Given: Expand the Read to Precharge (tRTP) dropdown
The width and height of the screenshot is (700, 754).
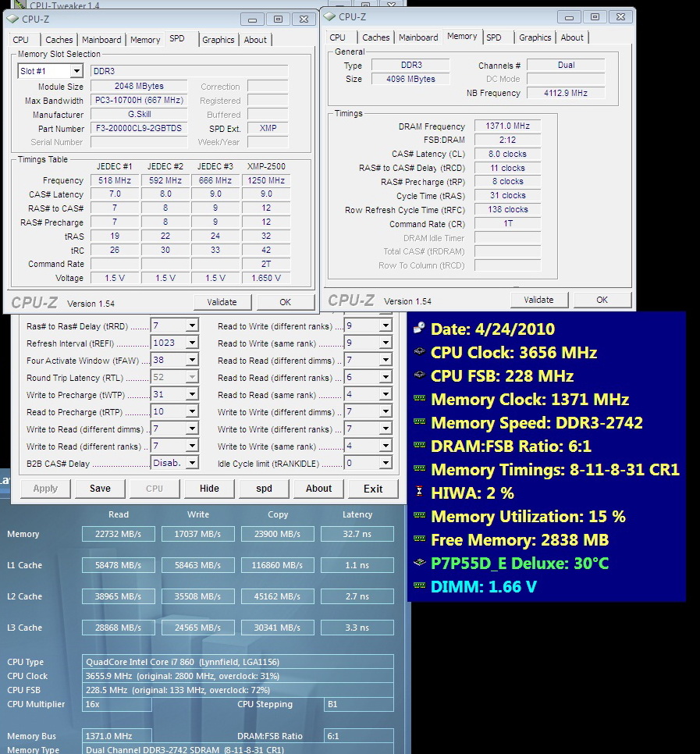Looking at the screenshot, I should pos(192,411).
